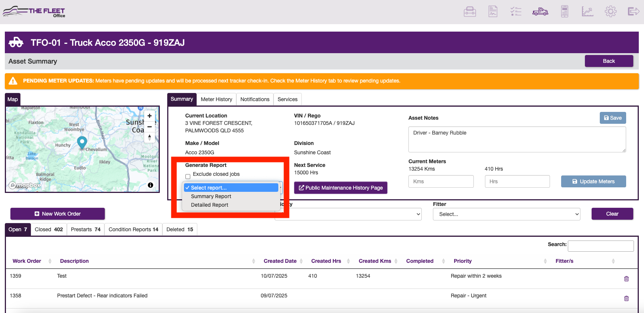
Task: Click the table Search field
Action: 601,246
